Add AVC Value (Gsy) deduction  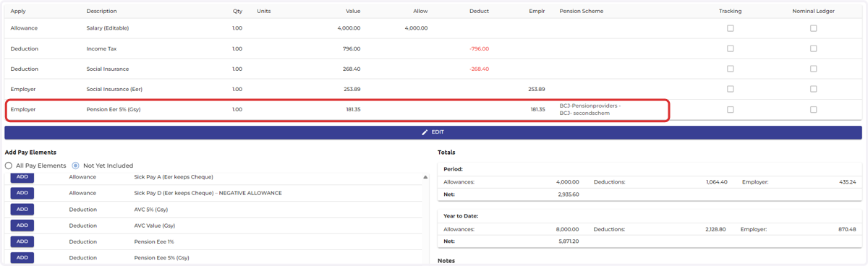pyautogui.click(x=22, y=226)
